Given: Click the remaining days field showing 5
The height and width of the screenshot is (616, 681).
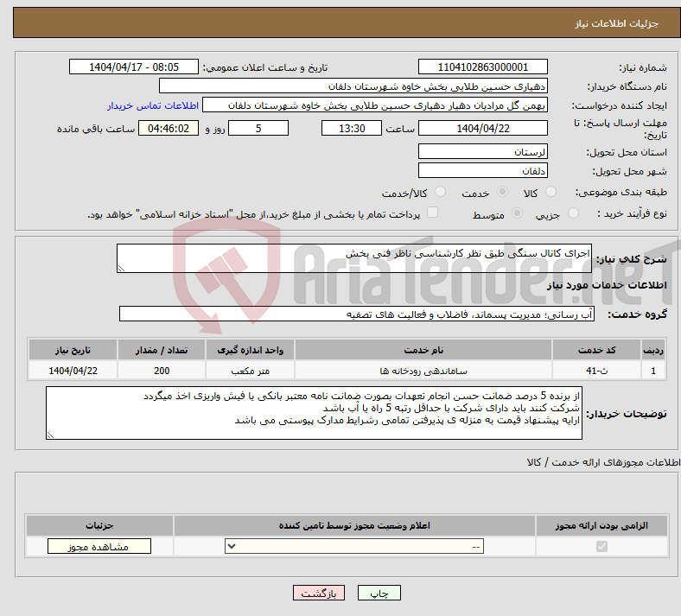Looking at the screenshot, I should 258,128.
